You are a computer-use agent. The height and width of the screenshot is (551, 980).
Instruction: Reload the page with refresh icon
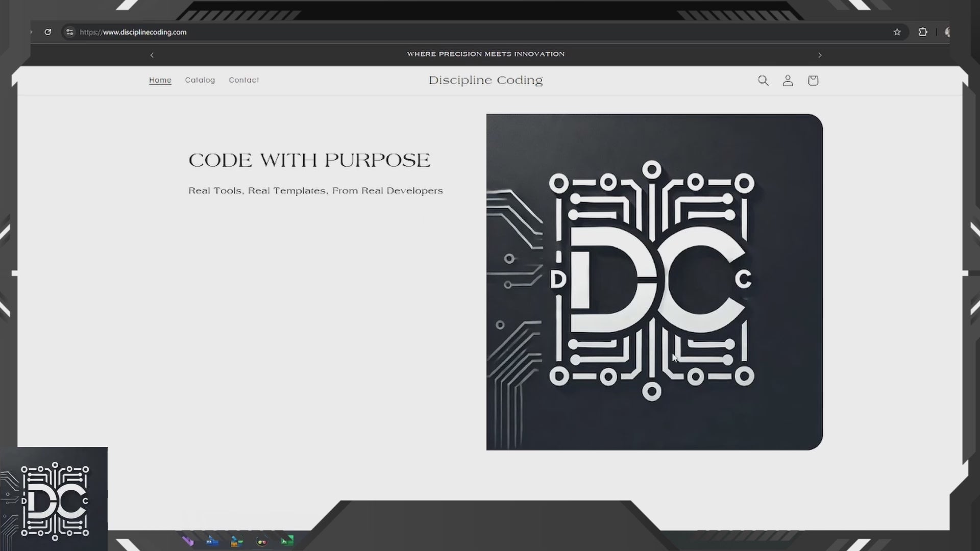click(x=48, y=32)
